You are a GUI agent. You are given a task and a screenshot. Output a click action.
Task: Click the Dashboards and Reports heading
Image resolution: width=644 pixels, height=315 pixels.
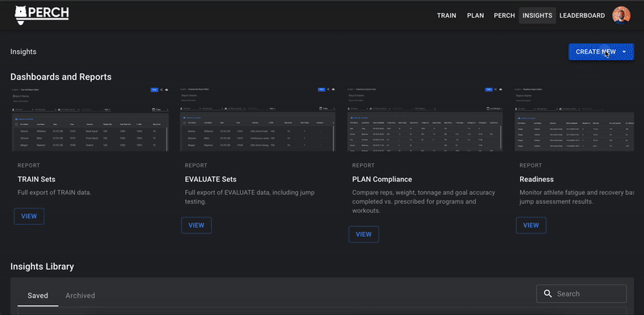pyautogui.click(x=61, y=77)
